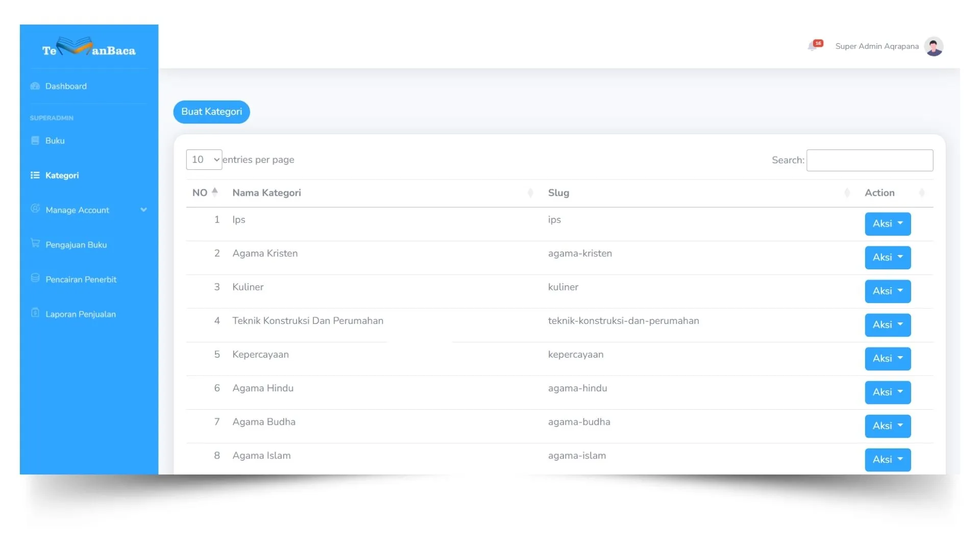This screenshot has width=980, height=551.
Task: Click the Dashboard gauge icon in sidebar
Action: [x=35, y=86]
